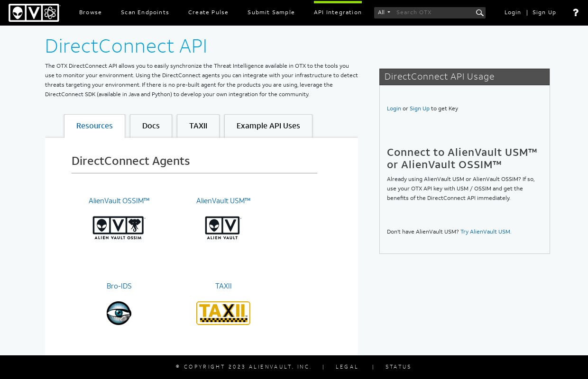Click the search magnifier icon
Screen dimensions: 588x379
[479, 13]
